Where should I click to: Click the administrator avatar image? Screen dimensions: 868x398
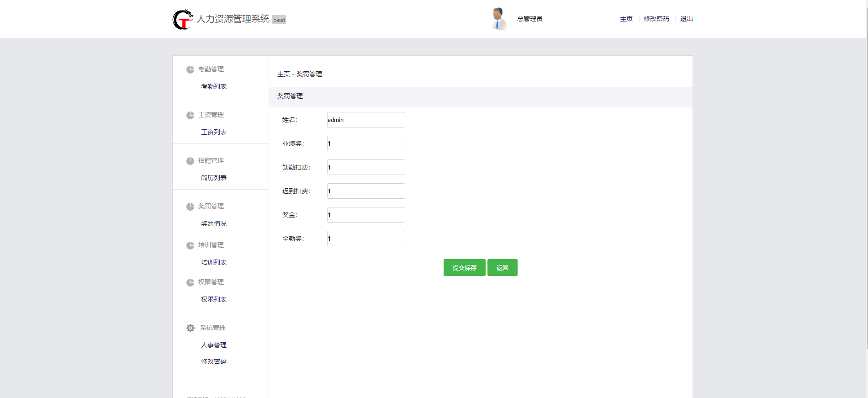(499, 19)
